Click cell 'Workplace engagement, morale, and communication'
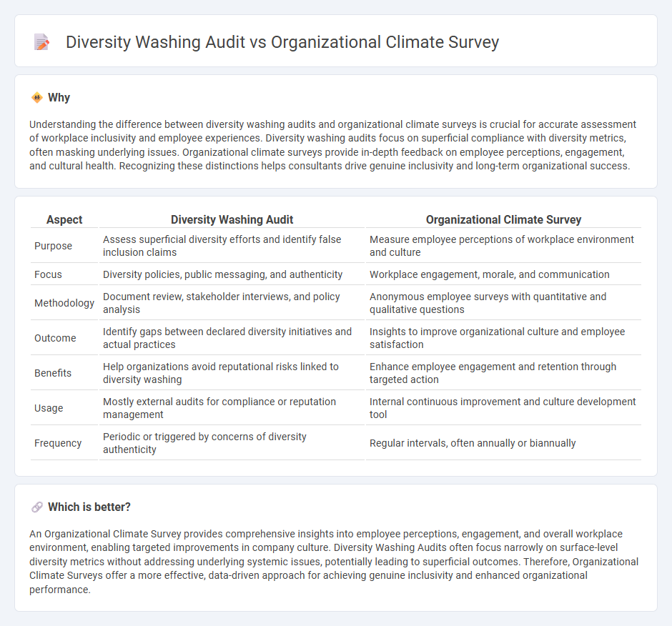 (503, 274)
